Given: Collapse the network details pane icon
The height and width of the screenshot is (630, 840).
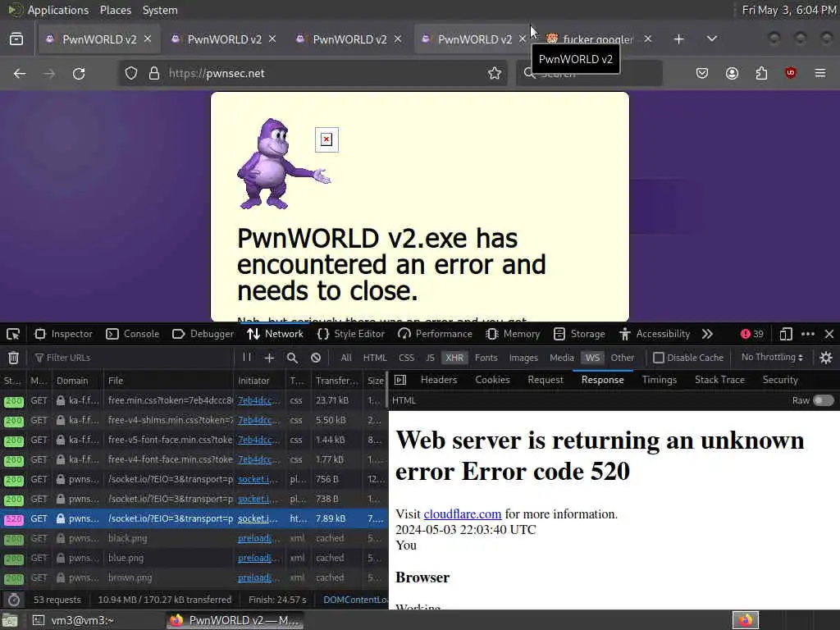Looking at the screenshot, I should pyautogui.click(x=400, y=380).
